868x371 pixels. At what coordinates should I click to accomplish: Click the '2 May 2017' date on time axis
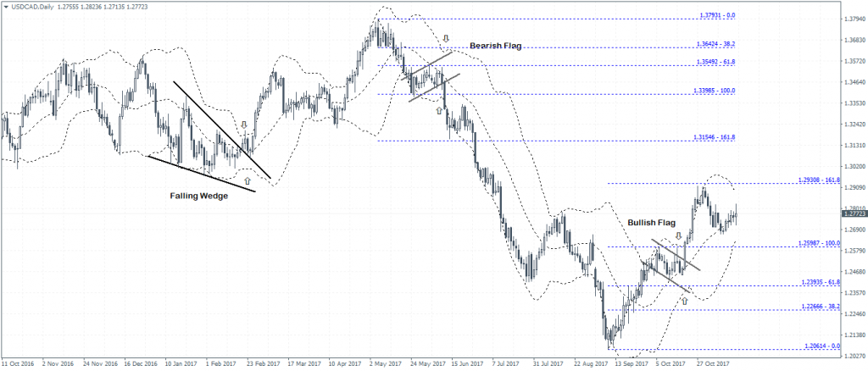[385, 364]
